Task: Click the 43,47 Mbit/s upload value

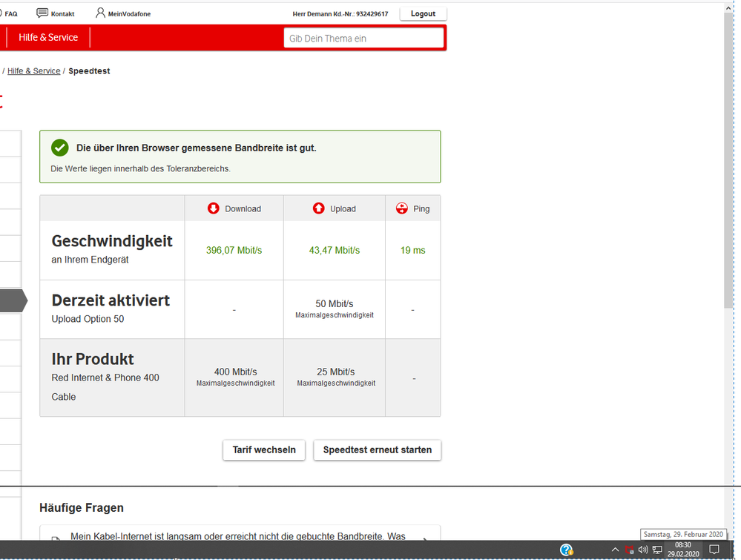Action: pyautogui.click(x=335, y=251)
